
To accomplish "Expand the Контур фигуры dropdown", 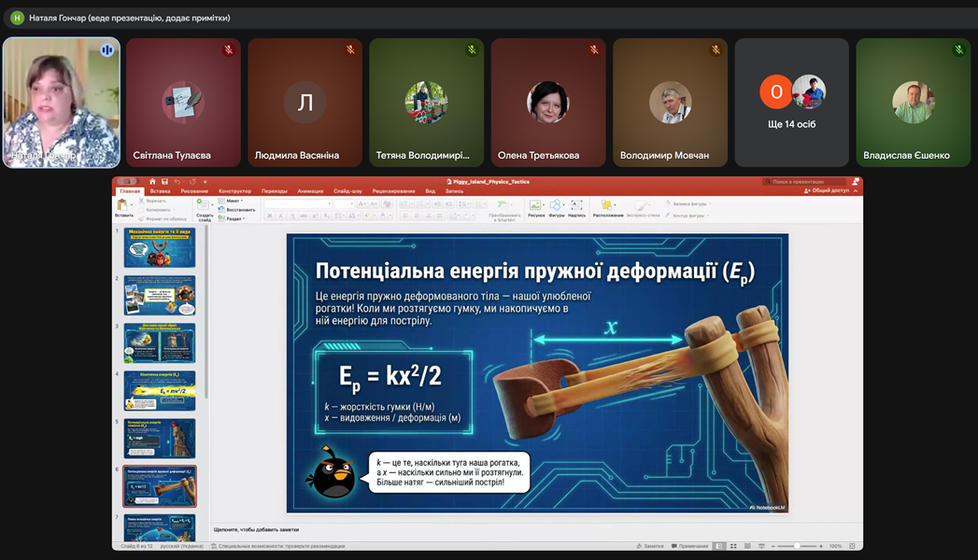I will tap(687, 216).
